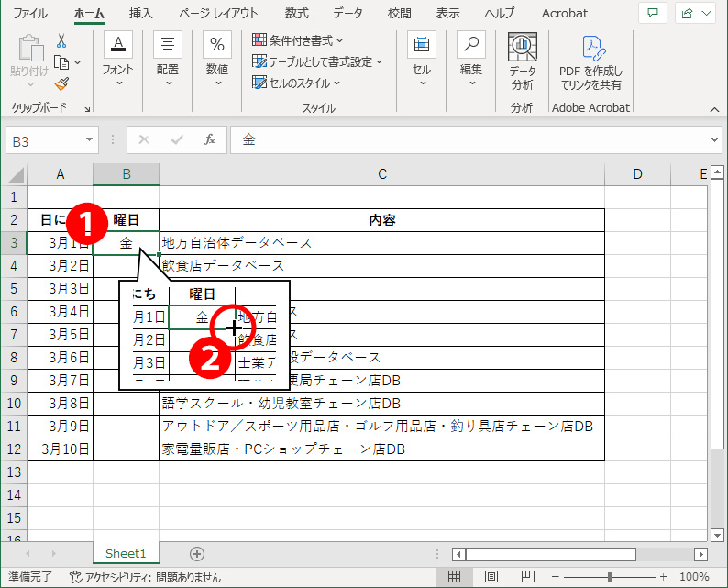This screenshot has width=728, height=588.
Task: Click zoom out minus button
Action: pos(556,577)
